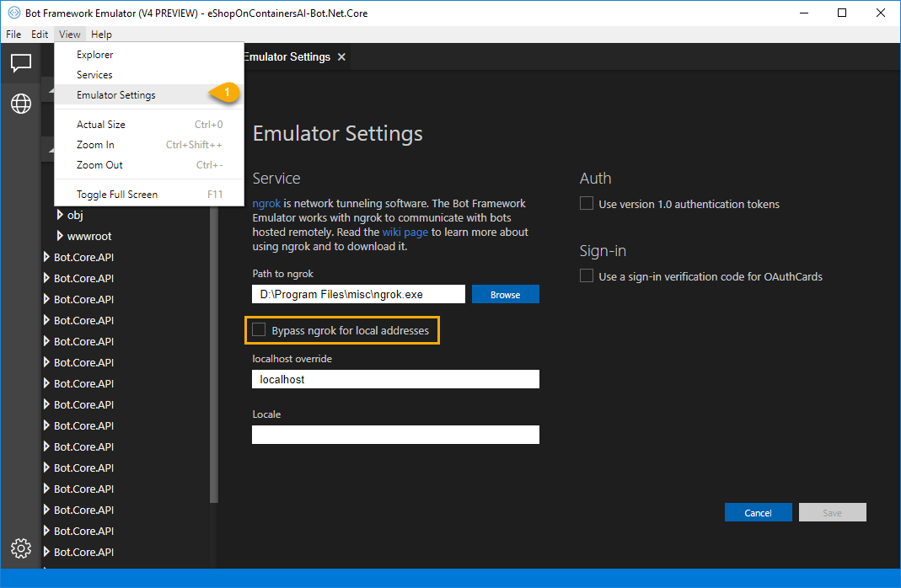The height and width of the screenshot is (588, 901).
Task: Focus the Path to ngrok field
Action: click(358, 294)
